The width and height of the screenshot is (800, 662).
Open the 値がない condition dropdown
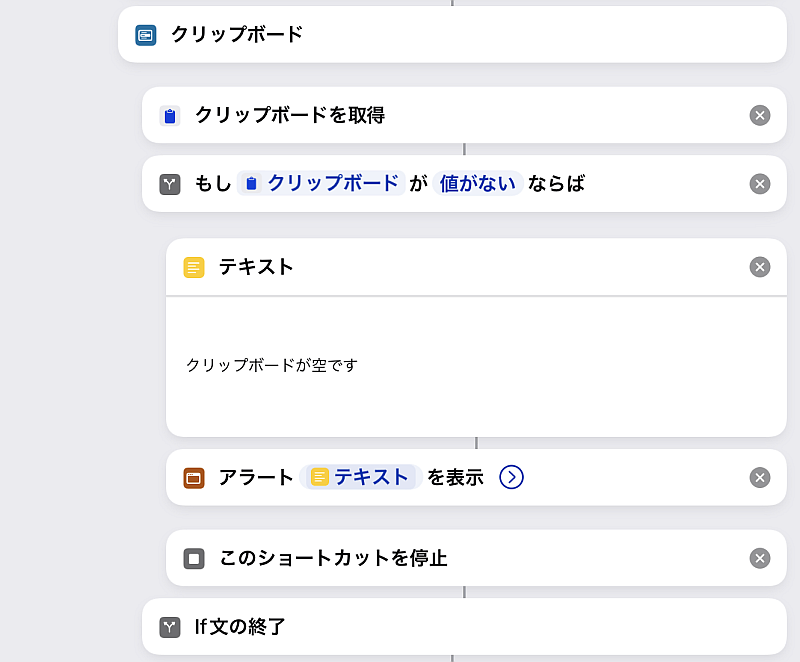coord(478,184)
